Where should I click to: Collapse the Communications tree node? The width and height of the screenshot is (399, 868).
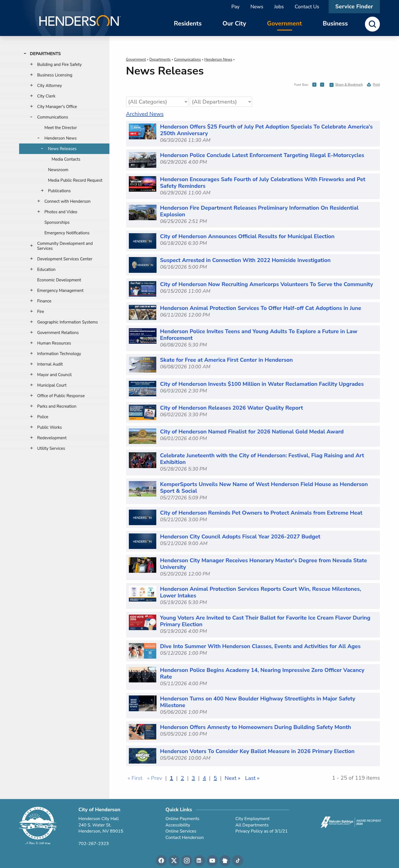pyautogui.click(x=31, y=117)
